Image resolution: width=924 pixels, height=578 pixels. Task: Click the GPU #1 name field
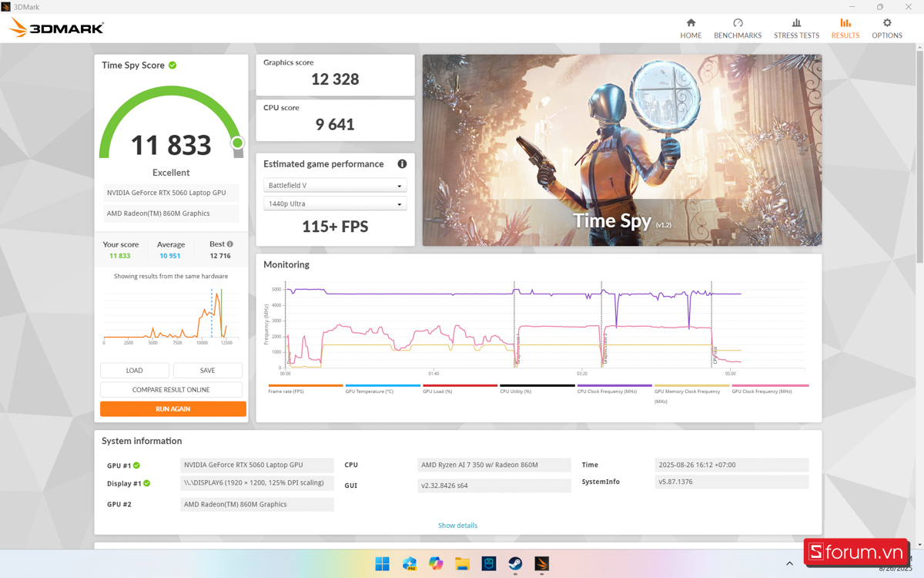(257, 465)
